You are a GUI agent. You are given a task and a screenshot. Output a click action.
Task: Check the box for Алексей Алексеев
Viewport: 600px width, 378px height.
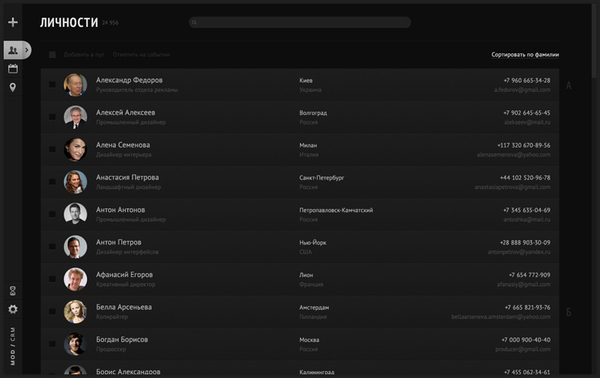coord(52,117)
